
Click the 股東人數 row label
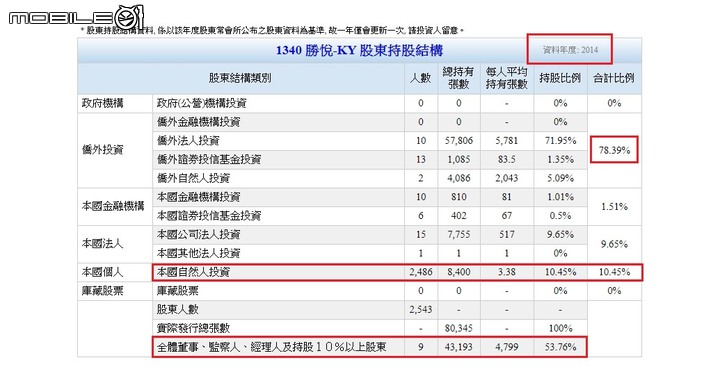coord(178,309)
